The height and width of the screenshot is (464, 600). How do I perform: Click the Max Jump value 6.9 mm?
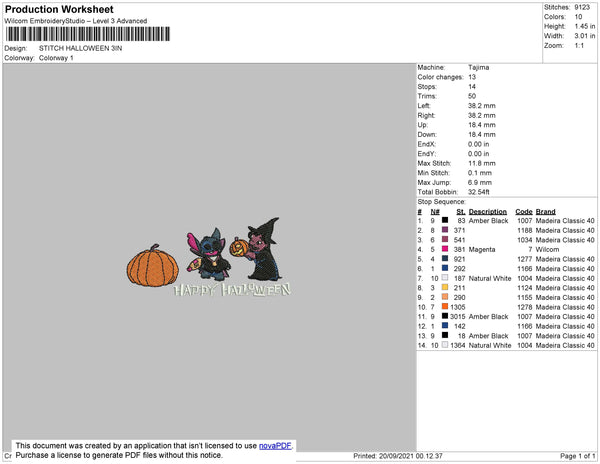480,182
